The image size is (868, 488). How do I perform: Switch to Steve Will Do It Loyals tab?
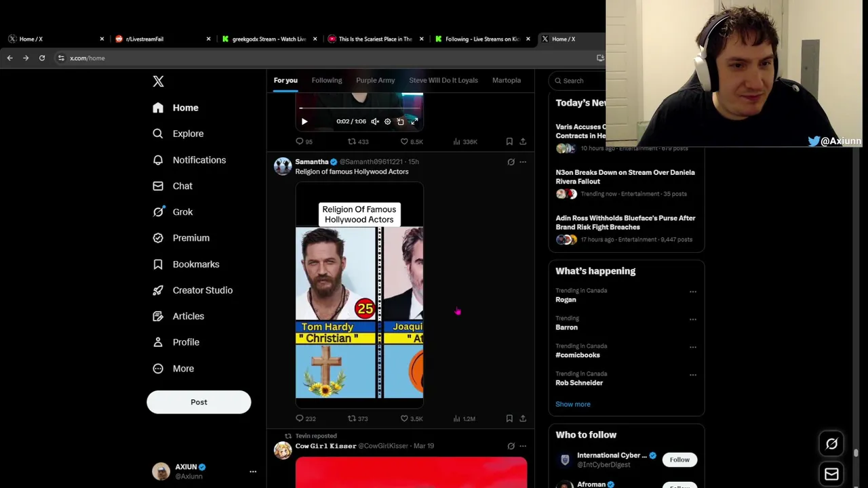443,80
